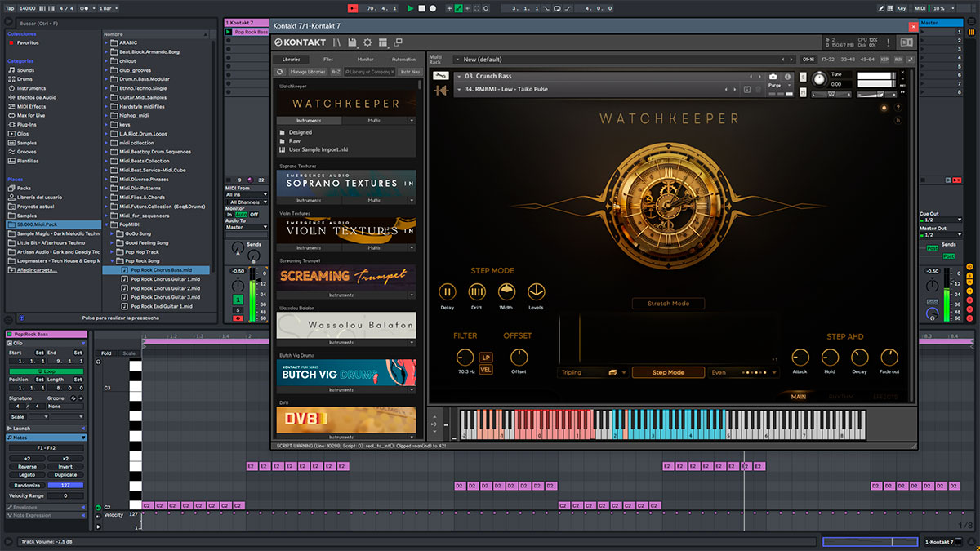Enable the Key mapping mode
980x551 pixels.
click(x=902, y=8)
